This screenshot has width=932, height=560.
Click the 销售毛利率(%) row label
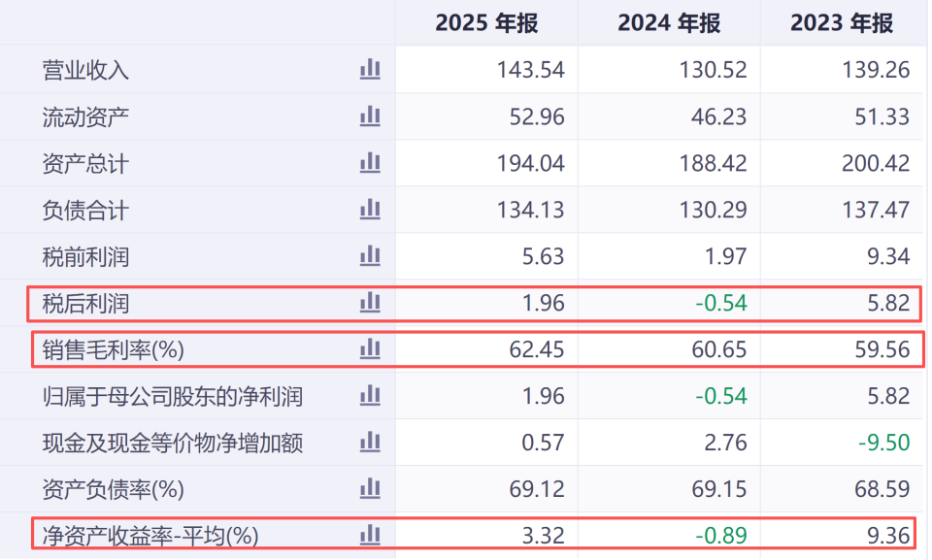coord(113,350)
